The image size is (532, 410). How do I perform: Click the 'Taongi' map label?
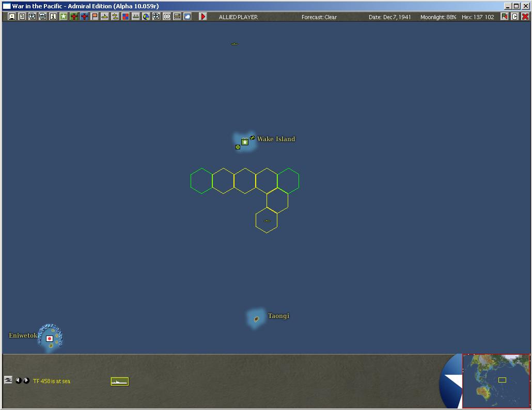click(278, 316)
